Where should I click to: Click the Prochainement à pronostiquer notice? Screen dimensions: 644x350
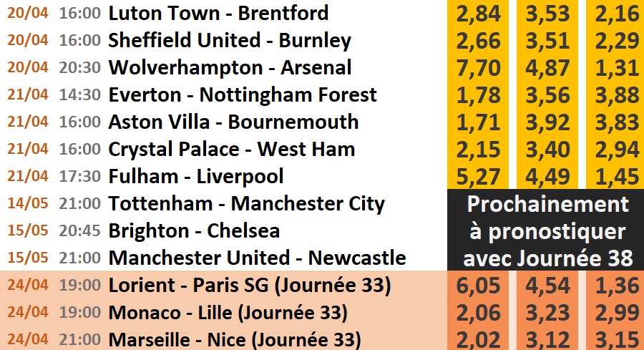pyautogui.click(x=547, y=230)
